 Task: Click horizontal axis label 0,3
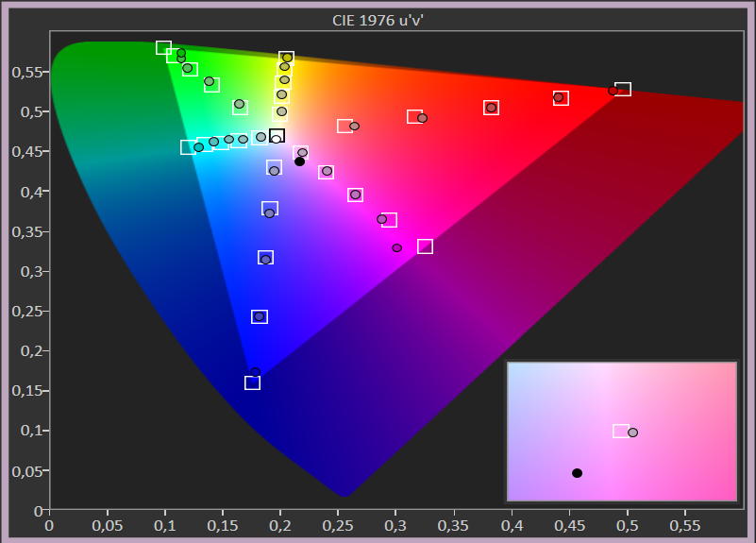tap(395, 526)
